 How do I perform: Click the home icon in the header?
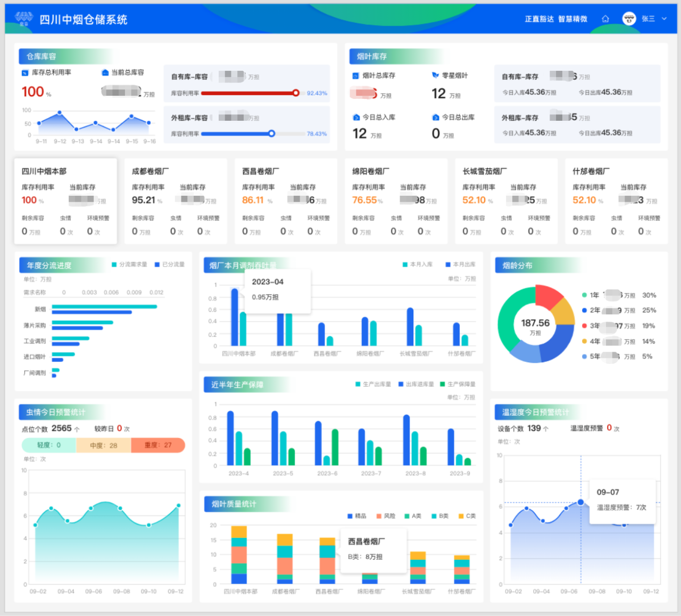[x=605, y=19]
